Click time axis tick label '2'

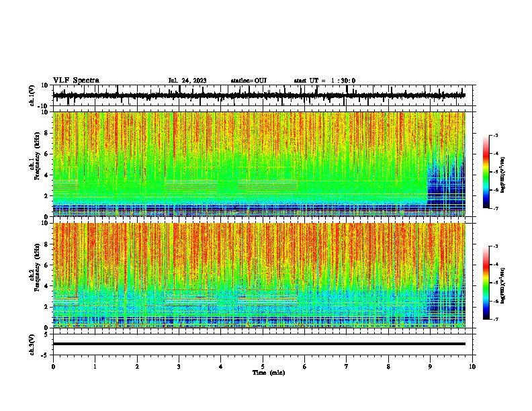click(x=137, y=367)
